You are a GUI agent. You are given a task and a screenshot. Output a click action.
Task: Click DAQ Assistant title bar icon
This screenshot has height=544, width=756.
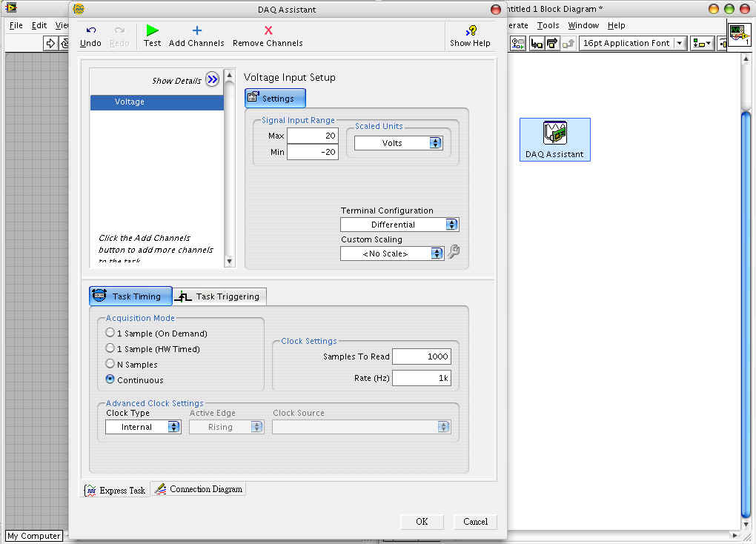(x=79, y=9)
